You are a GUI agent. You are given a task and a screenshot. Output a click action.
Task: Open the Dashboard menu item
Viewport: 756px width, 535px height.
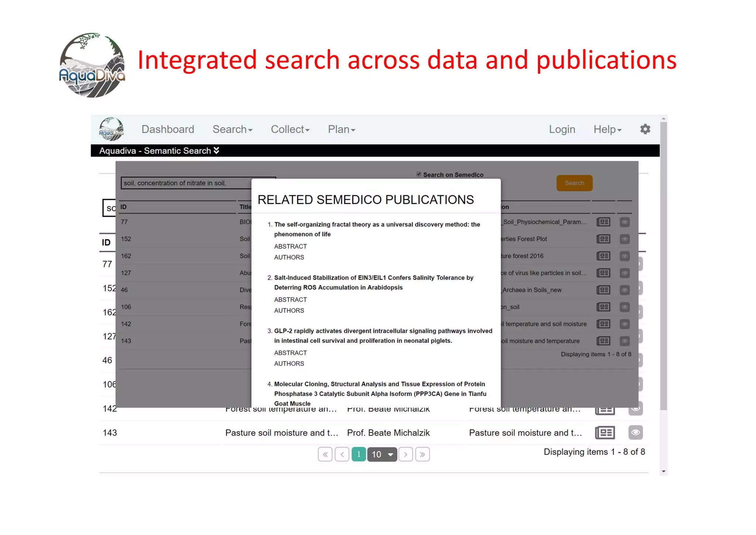[x=168, y=129]
